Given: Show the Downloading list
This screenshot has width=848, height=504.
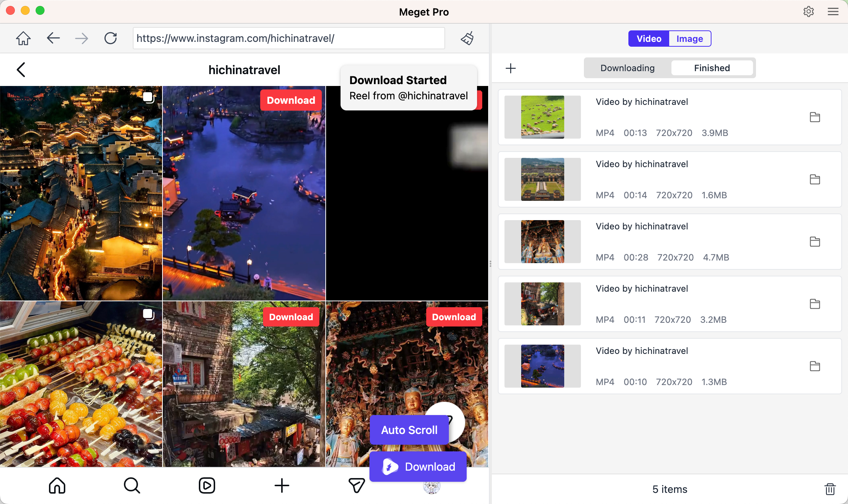Looking at the screenshot, I should coord(628,68).
